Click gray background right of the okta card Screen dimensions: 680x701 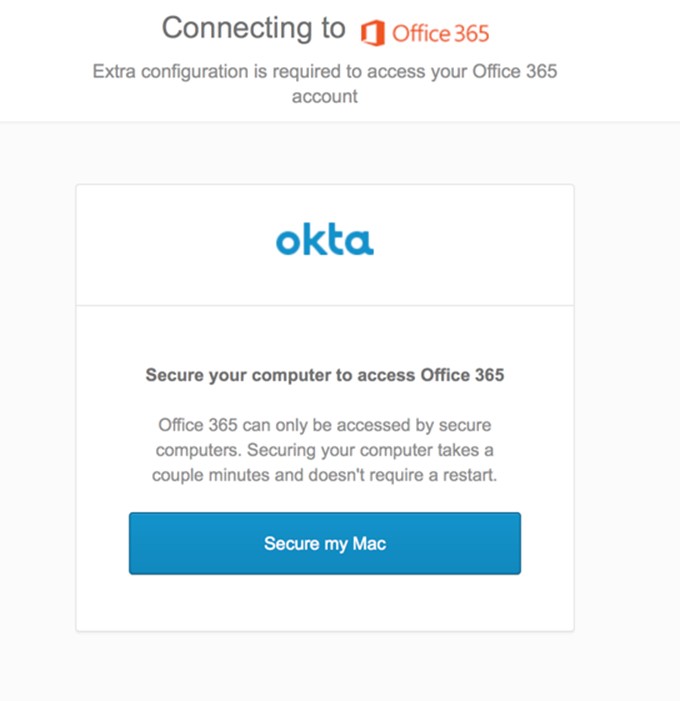(626, 400)
